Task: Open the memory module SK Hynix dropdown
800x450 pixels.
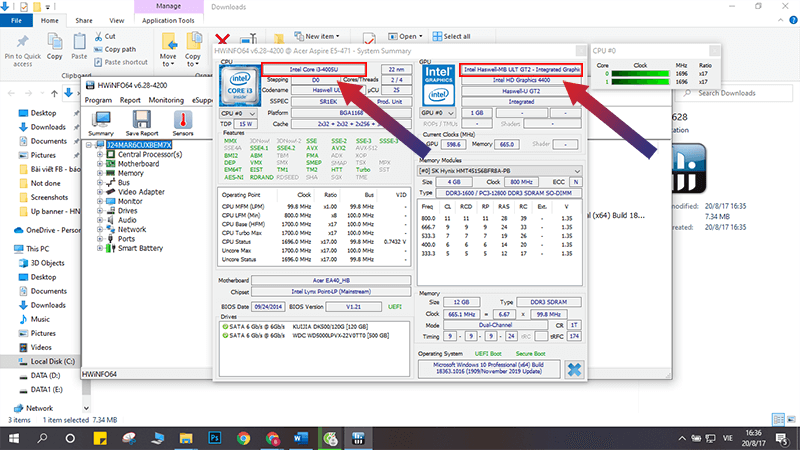Action: [x=499, y=171]
